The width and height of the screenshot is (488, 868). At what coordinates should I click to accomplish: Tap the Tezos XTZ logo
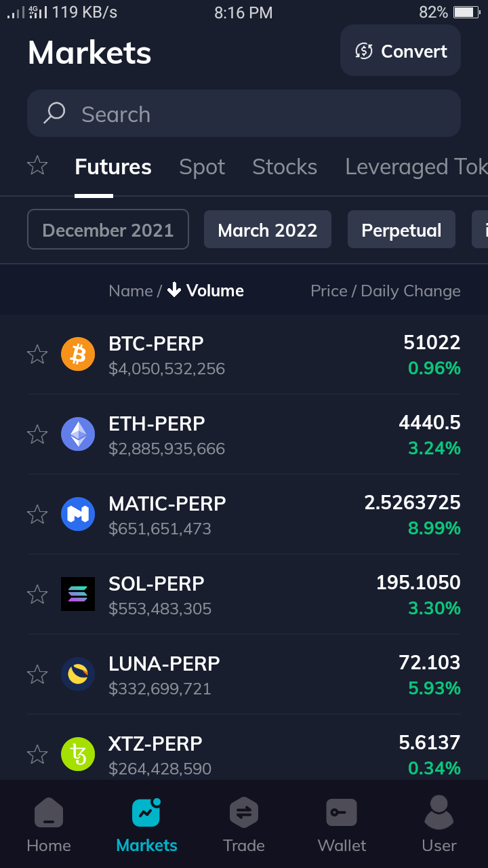[x=78, y=754]
